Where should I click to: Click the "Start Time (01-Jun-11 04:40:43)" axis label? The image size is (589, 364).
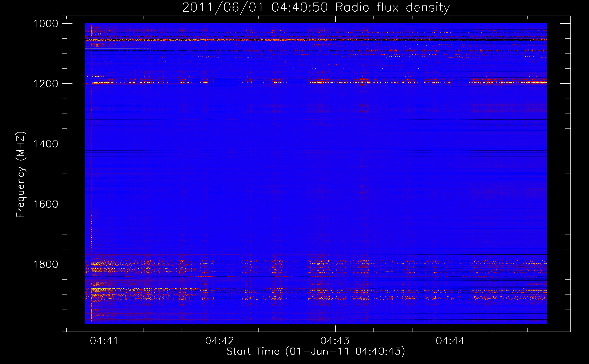(x=316, y=352)
